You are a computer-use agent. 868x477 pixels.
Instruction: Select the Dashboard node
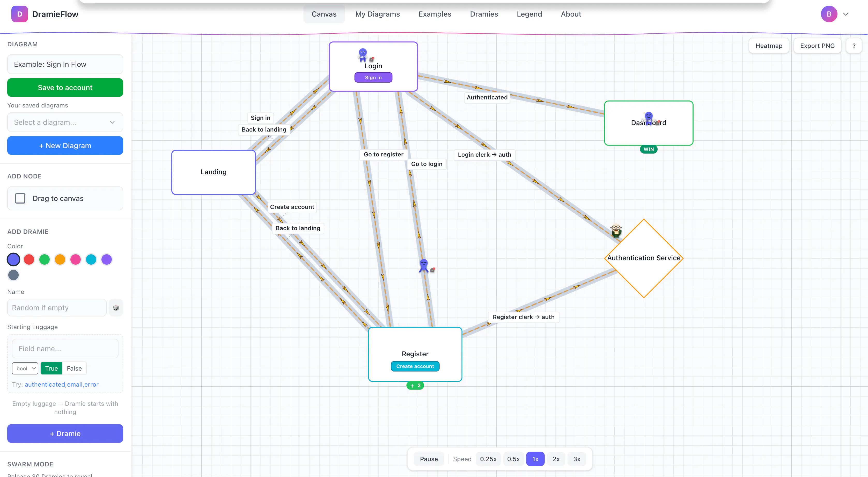point(648,123)
